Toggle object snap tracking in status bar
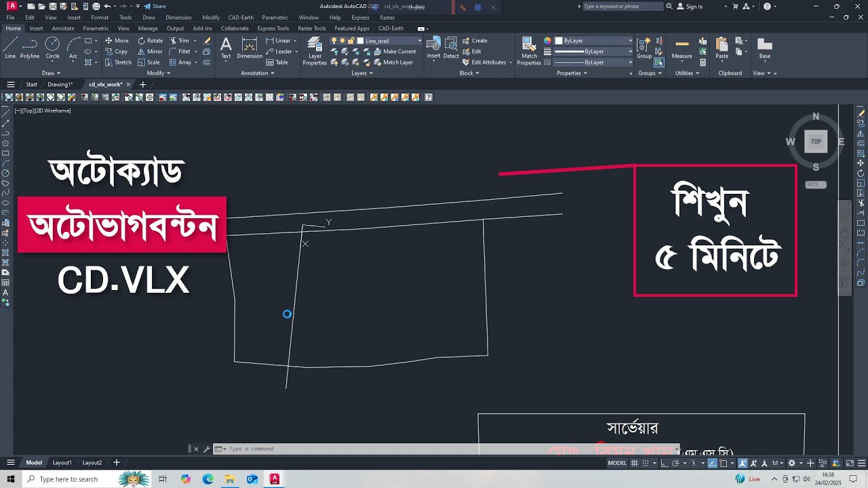868x488 pixels. 713,463
